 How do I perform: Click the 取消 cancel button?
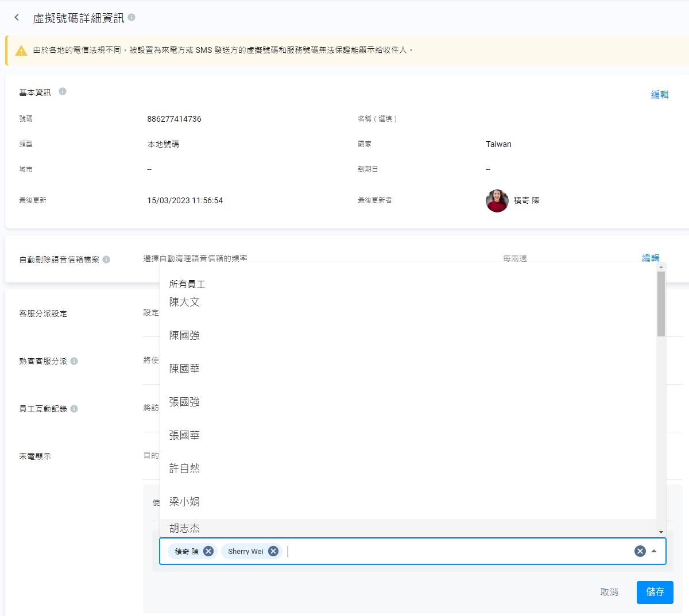(609, 592)
